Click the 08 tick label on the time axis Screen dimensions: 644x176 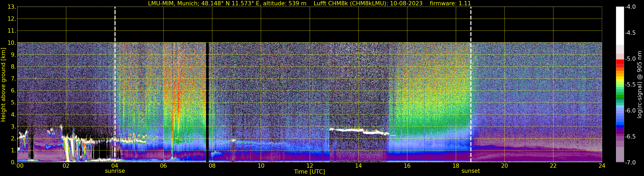(x=212, y=166)
